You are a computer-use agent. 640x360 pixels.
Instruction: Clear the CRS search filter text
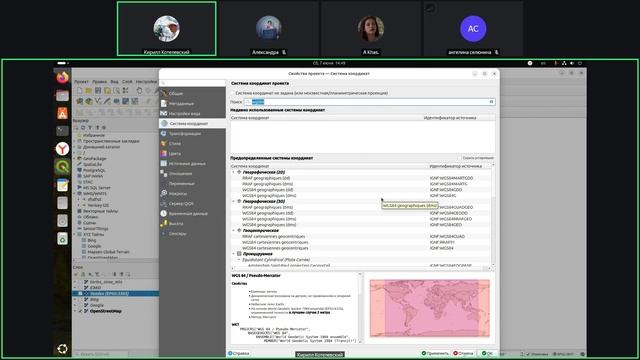pyautogui.click(x=491, y=102)
